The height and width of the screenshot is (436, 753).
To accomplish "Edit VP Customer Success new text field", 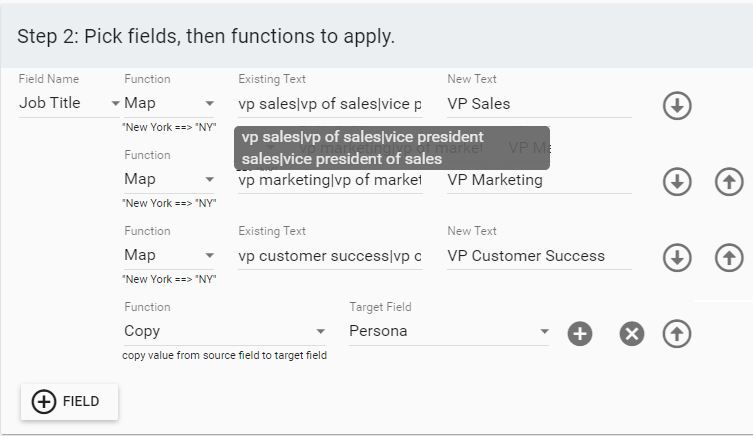I will tap(539, 256).
